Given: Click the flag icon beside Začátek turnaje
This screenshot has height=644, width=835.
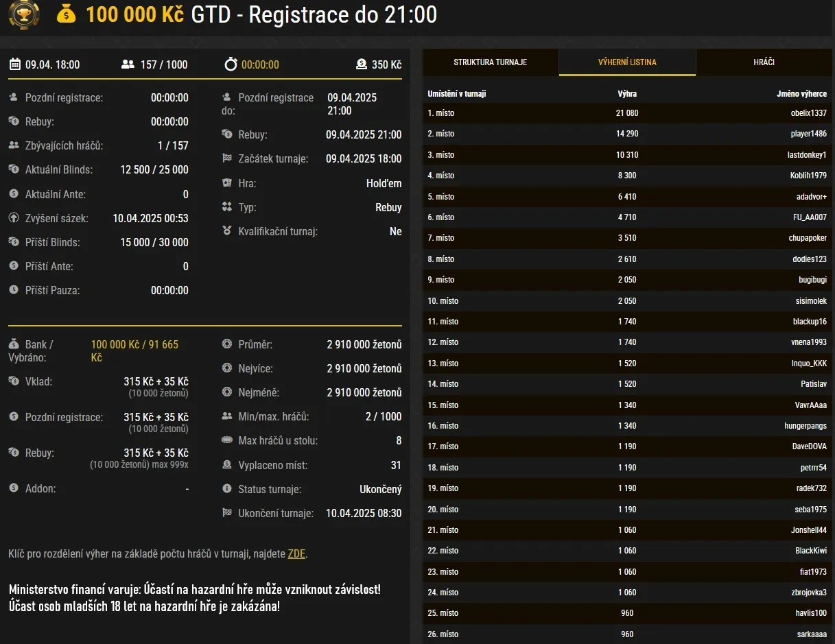Looking at the screenshot, I should [226, 158].
